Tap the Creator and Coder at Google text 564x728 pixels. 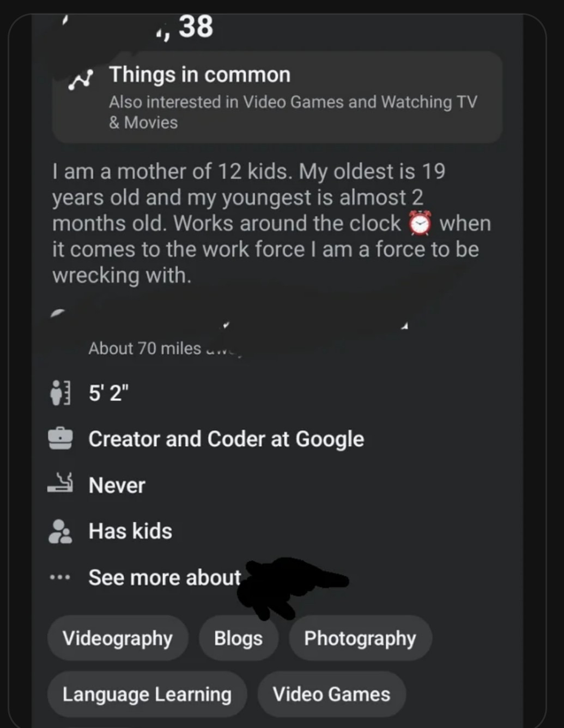pos(226,439)
